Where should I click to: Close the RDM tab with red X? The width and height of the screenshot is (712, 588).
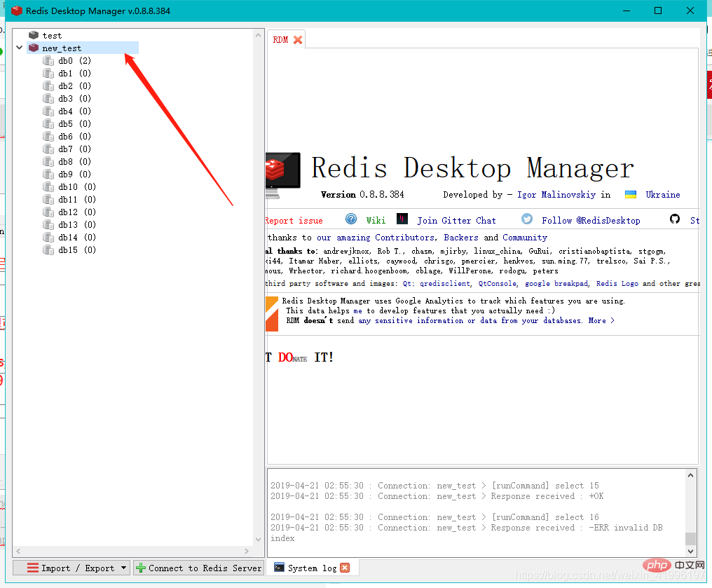[298, 40]
